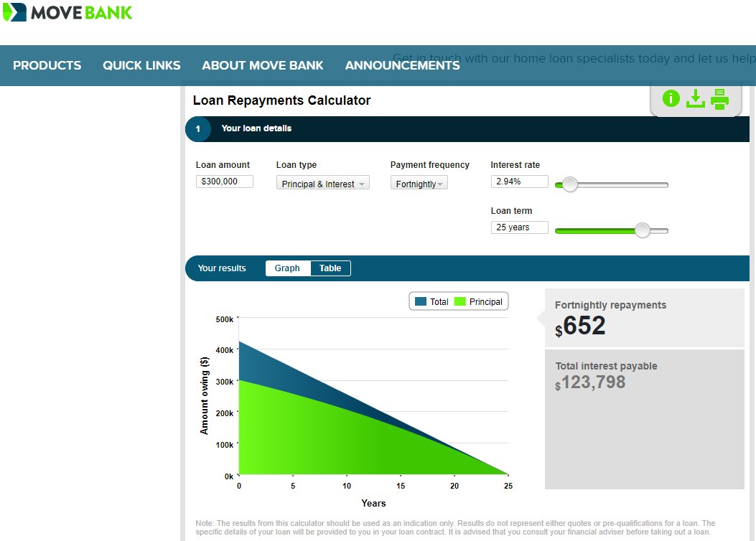Open the About Move Bank menu
Image resolution: width=756 pixels, height=541 pixels.
tap(263, 65)
